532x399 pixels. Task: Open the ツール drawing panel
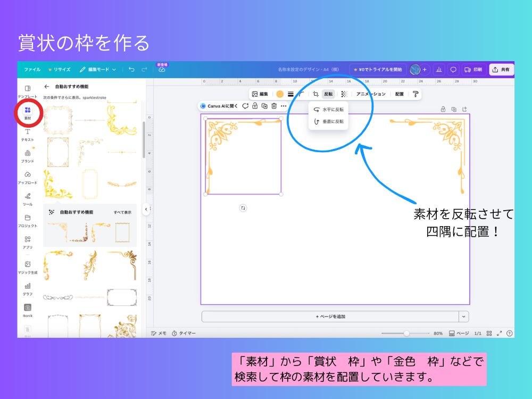point(28,199)
